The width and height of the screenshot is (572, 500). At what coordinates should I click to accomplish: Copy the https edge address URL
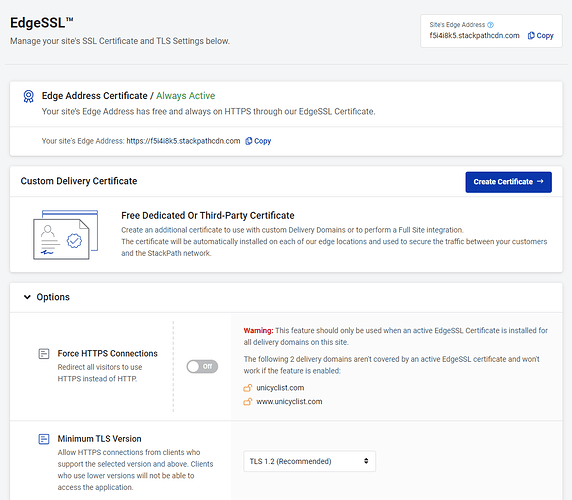258,141
